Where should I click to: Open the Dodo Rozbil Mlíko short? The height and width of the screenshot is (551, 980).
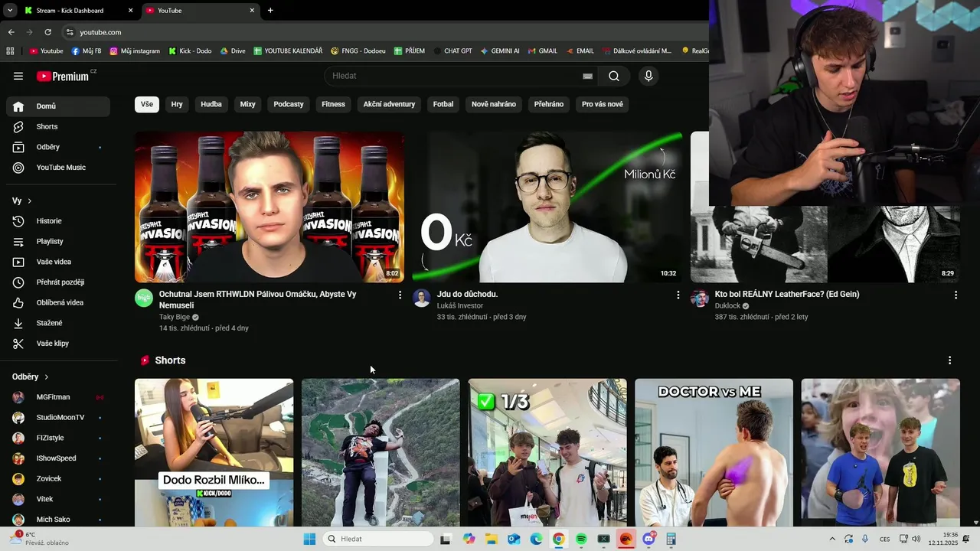click(214, 452)
